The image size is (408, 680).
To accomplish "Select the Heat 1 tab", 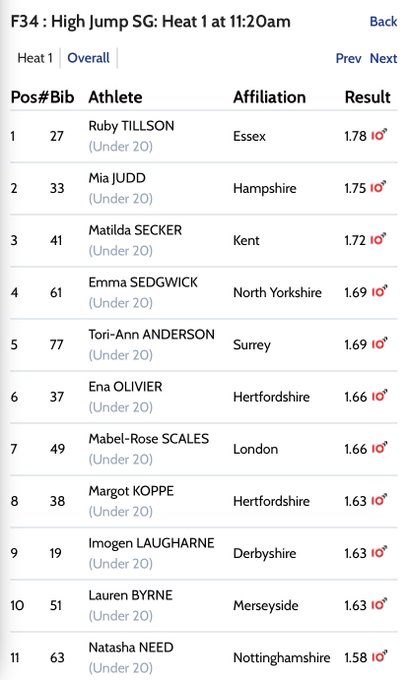I will point(35,58).
